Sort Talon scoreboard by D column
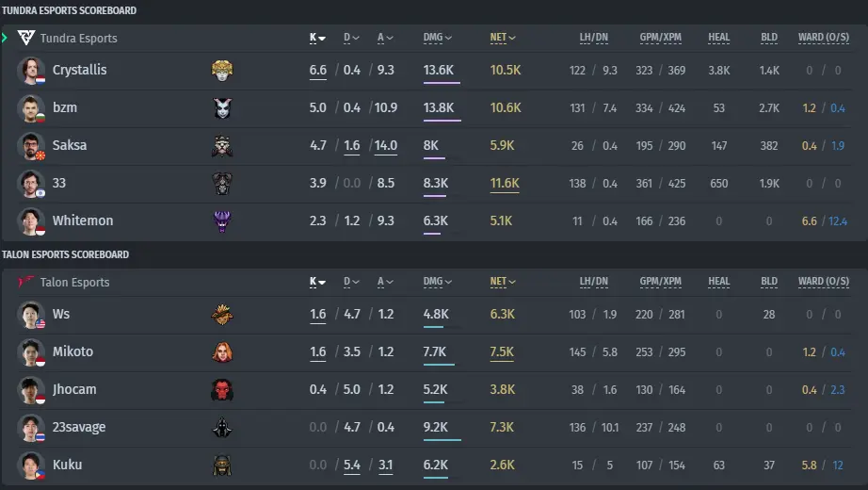Screen dimensions: 868x490 click(351, 282)
